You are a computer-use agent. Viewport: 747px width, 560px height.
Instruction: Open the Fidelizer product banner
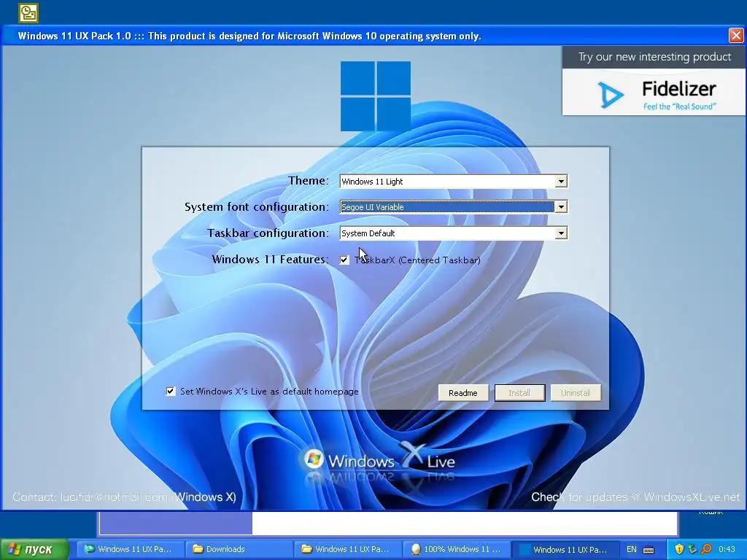click(x=654, y=93)
